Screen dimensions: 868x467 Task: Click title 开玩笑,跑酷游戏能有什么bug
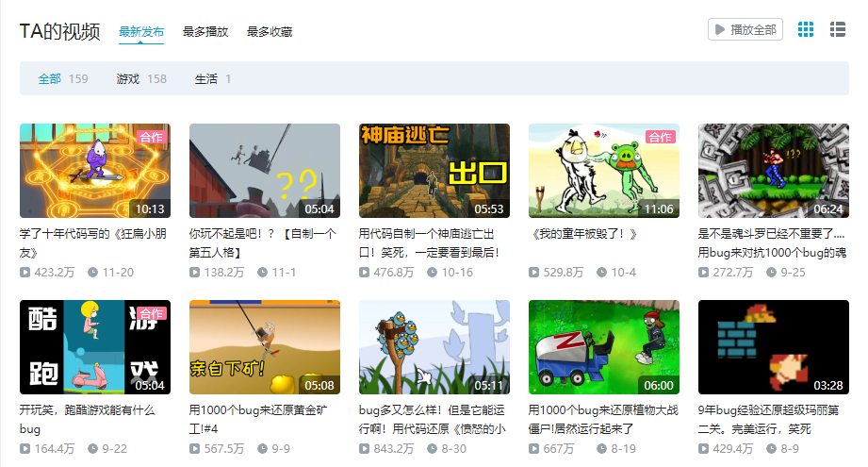point(88,420)
